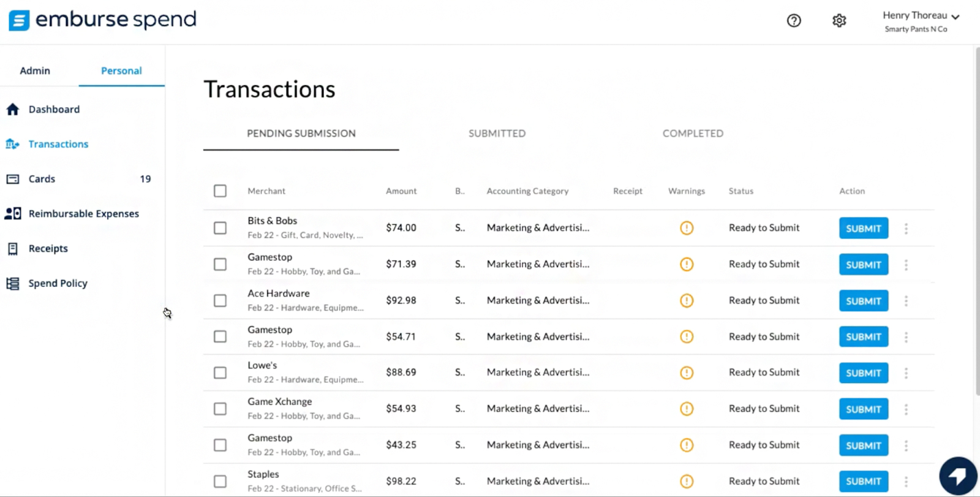Switch to the Personal tab
The width and height of the screenshot is (980, 497).
[121, 70]
